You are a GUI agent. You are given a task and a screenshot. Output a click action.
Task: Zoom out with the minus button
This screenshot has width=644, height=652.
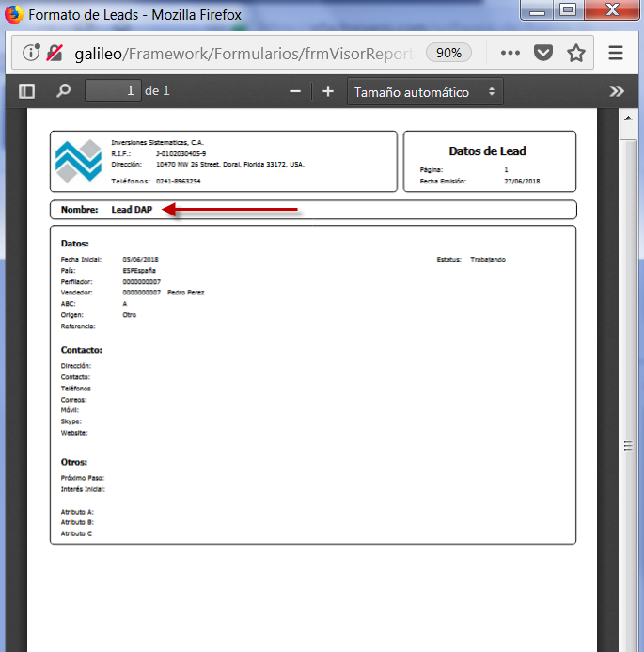[x=295, y=91]
